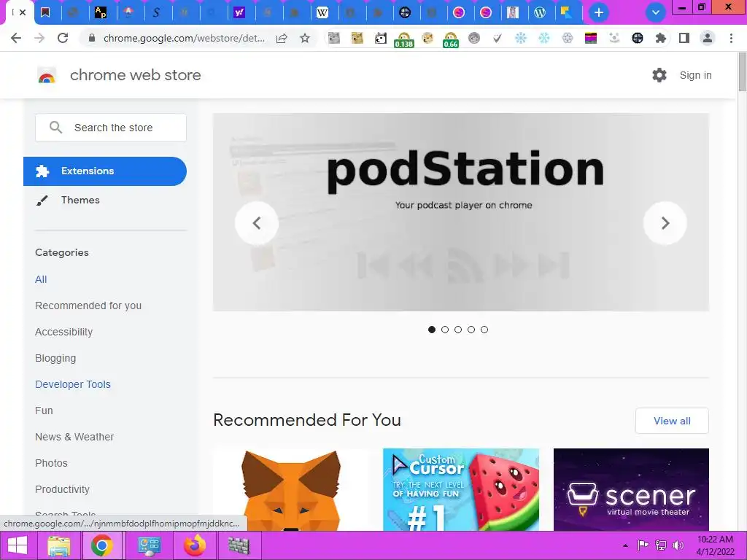The height and width of the screenshot is (560, 747).
Task: Select Extensions in the sidebar
Action: click(105, 171)
